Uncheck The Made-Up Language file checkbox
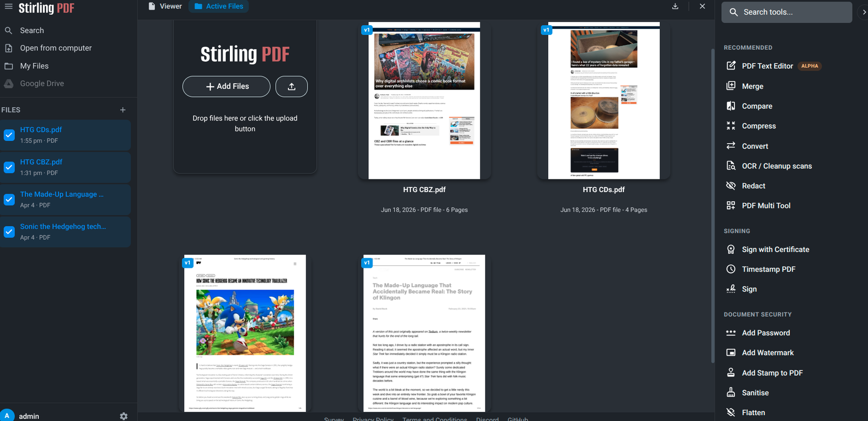This screenshot has width=868, height=421. pos(9,199)
